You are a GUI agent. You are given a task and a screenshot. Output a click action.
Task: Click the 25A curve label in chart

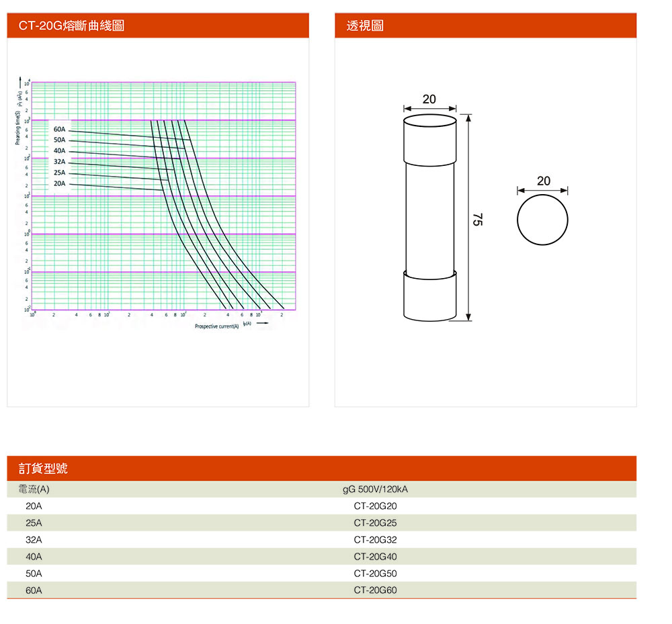tap(60, 173)
